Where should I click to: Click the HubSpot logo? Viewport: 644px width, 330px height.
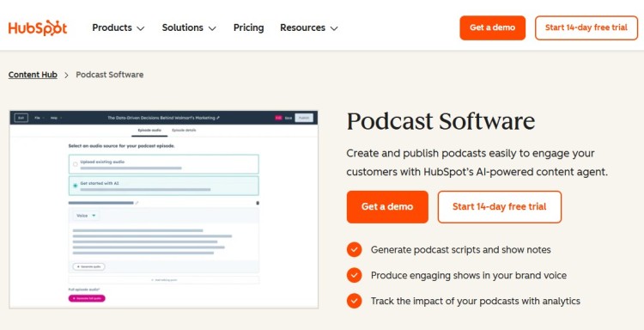pos(38,28)
